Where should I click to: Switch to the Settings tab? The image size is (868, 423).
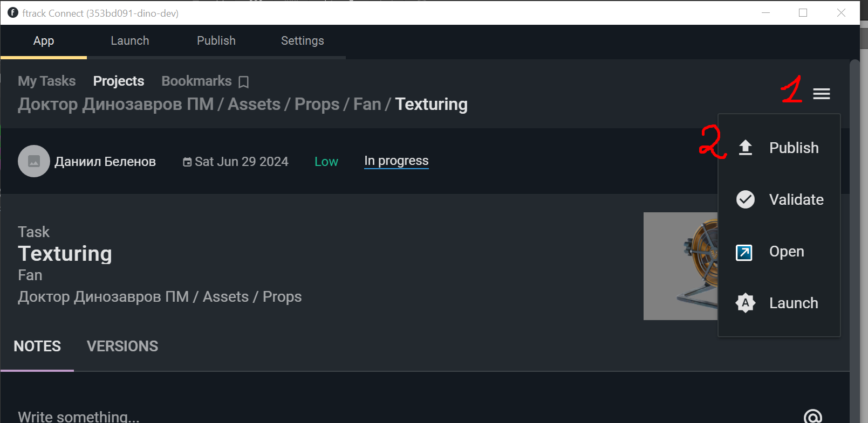click(x=303, y=41)
